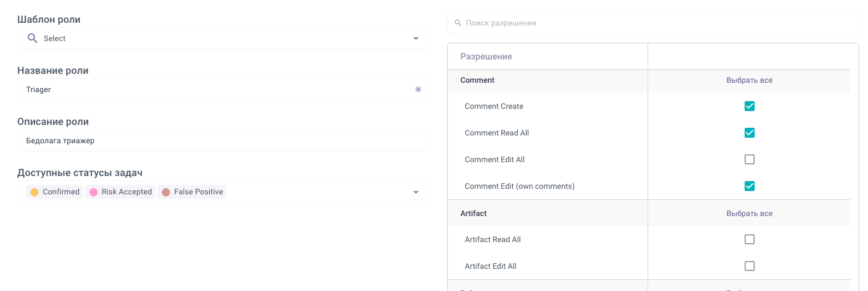
Task: Click Выбрать все in the Artifact section
Action: pos(749,213)
